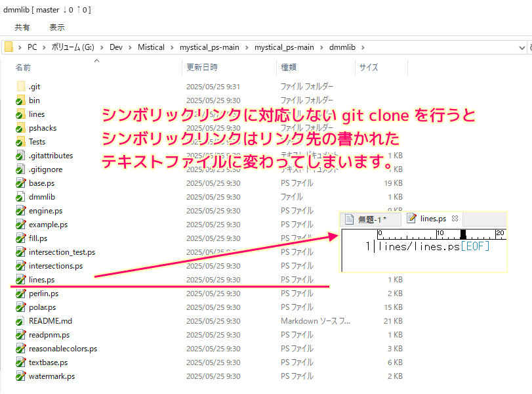The width and height of the screenshot is (532, 394).
Task: Select lines.ps file icon in list
Action: (x=21, y=280)
